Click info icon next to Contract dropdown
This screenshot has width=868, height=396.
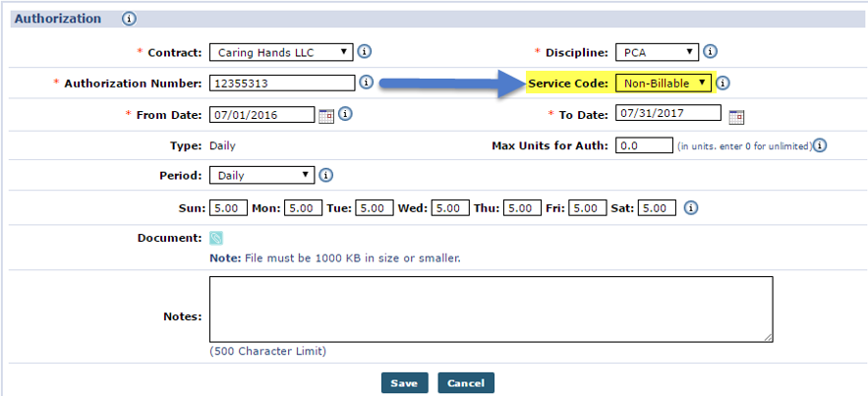coord(364,52)
